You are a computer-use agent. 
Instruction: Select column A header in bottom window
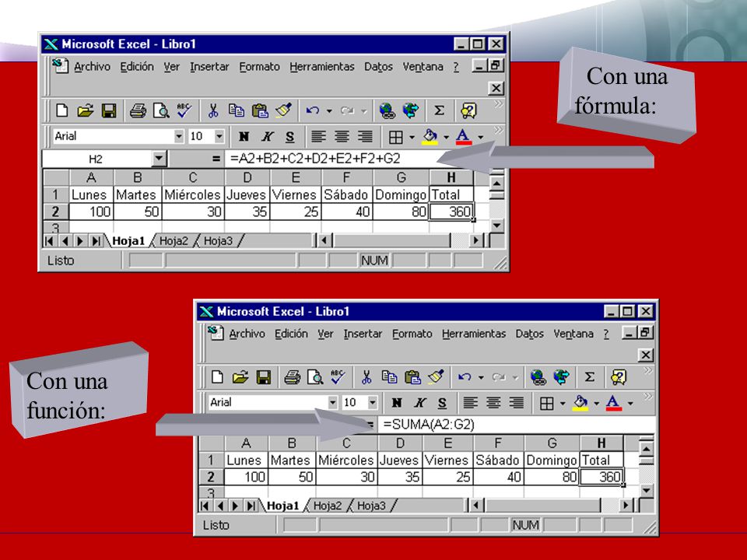(246, 443)
